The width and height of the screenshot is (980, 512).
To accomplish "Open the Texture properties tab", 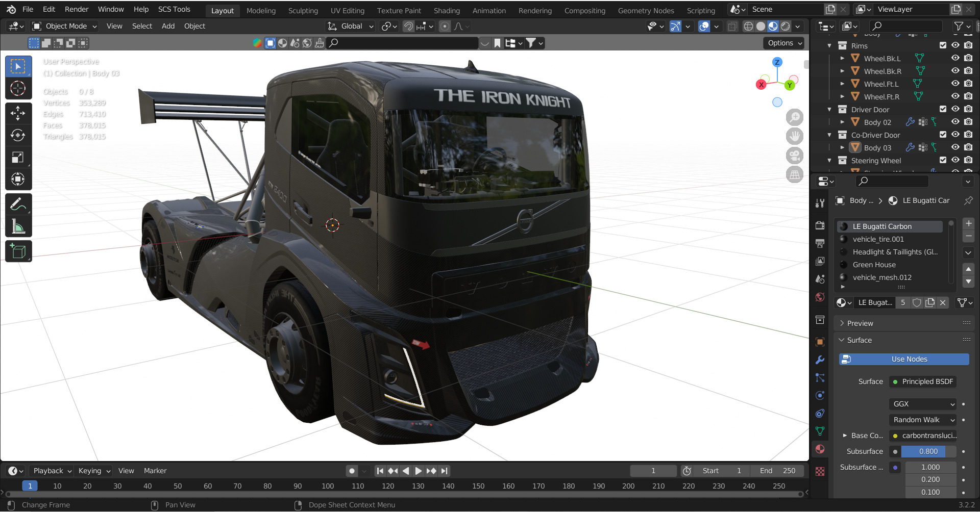I will point(820,472).
